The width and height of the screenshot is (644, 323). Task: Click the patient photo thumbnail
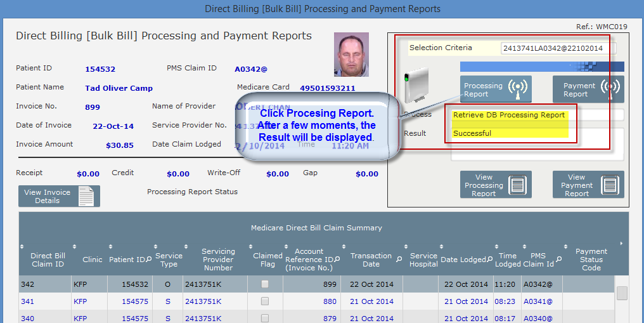click(x=351, y=55)
